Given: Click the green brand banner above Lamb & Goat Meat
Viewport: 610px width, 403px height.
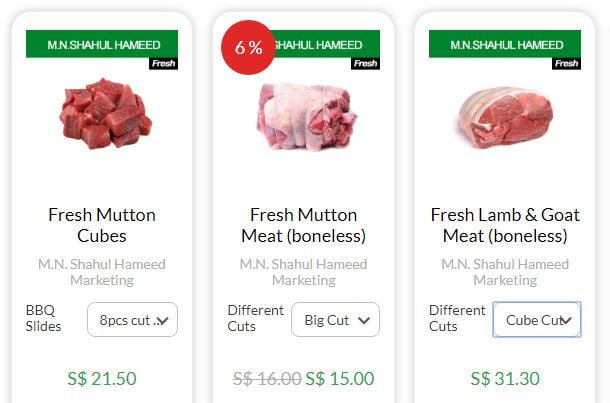Looking at the screenshot, I should click(x=506, y=44).
